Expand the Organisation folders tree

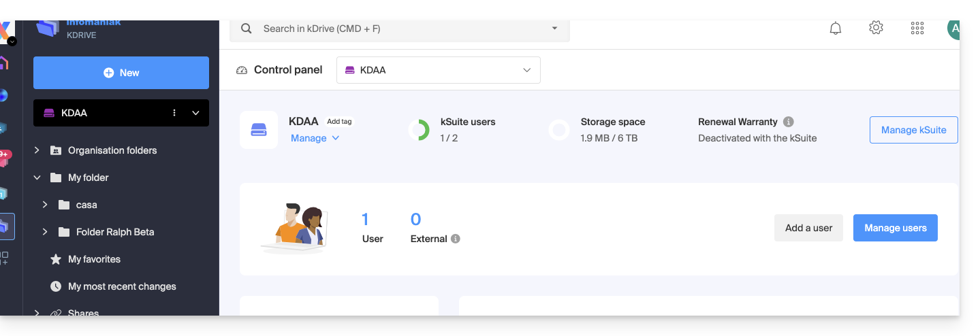(37, 150)
